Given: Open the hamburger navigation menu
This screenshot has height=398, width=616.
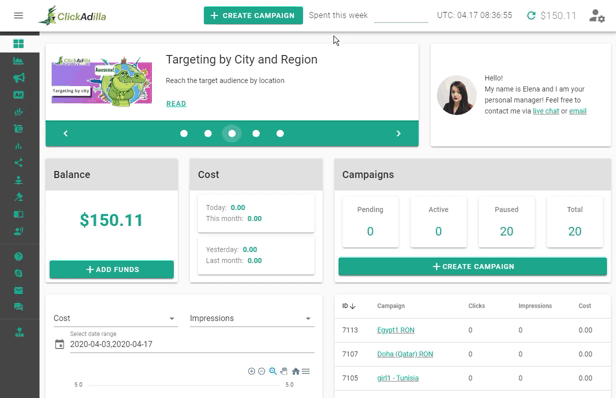Looking at the screenshot, I should [x=18, y=16].
